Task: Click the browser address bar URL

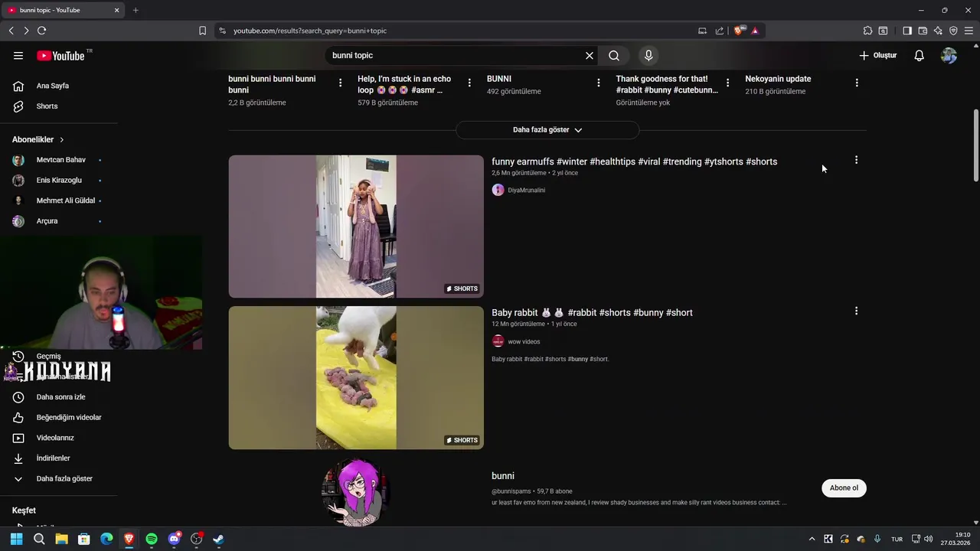Action: pos(310,31)
